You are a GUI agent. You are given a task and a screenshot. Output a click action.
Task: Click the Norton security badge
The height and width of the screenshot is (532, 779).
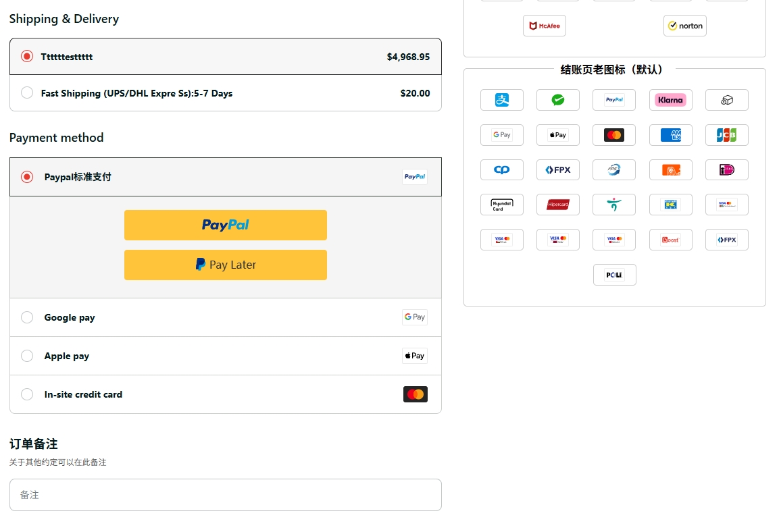(684, 26)
